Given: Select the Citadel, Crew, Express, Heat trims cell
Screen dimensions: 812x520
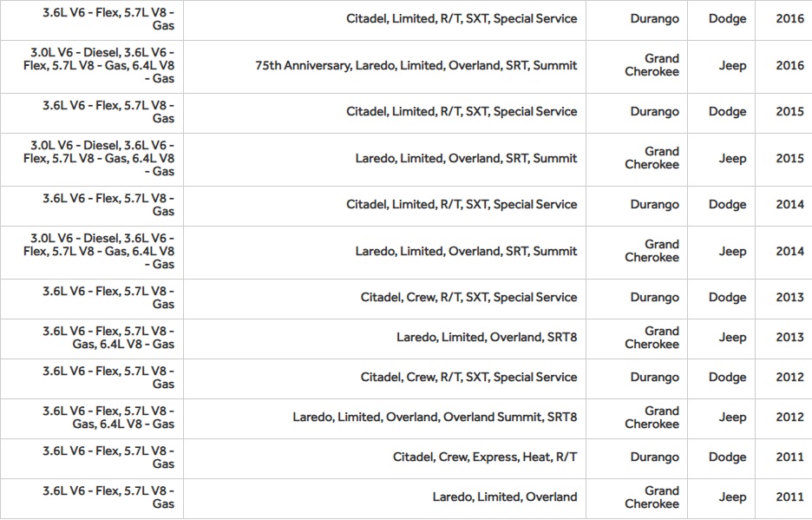Looking at the screenshot, I should pyautogui.click(x=484, y=457).
